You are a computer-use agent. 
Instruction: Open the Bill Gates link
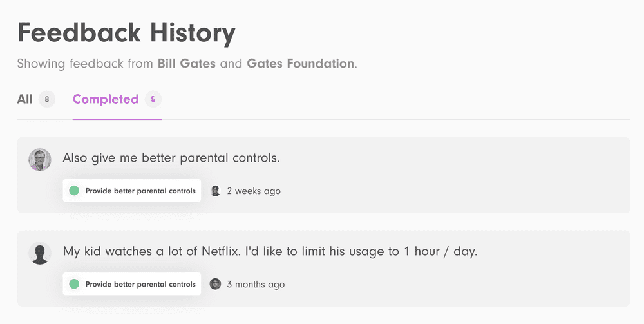(187, 64)
